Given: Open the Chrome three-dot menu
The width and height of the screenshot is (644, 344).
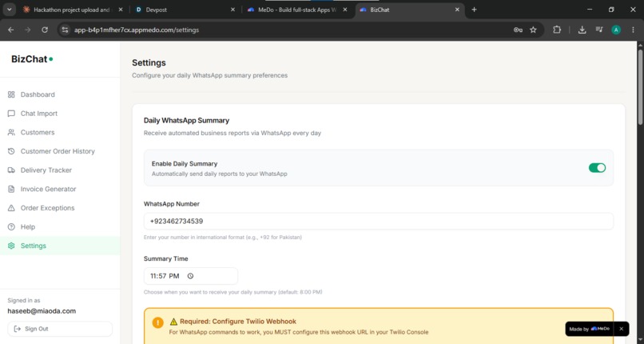Looking at the screenshot, I should [633, 30].
